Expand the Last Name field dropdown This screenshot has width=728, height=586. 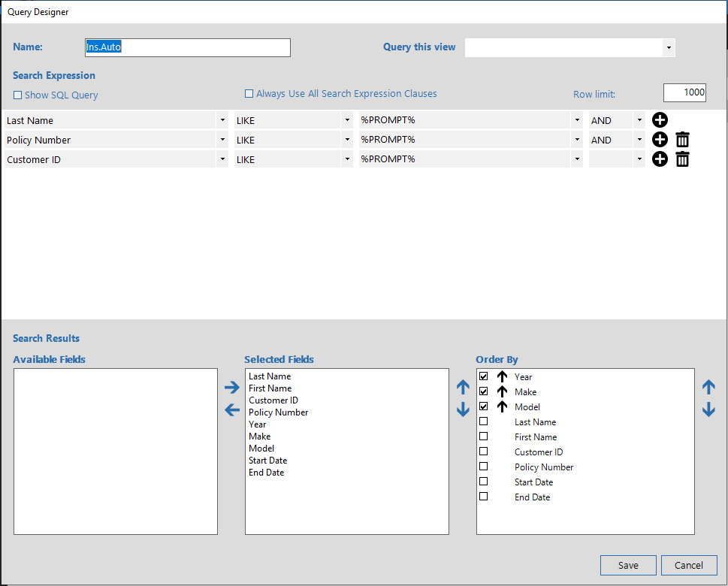222,120
